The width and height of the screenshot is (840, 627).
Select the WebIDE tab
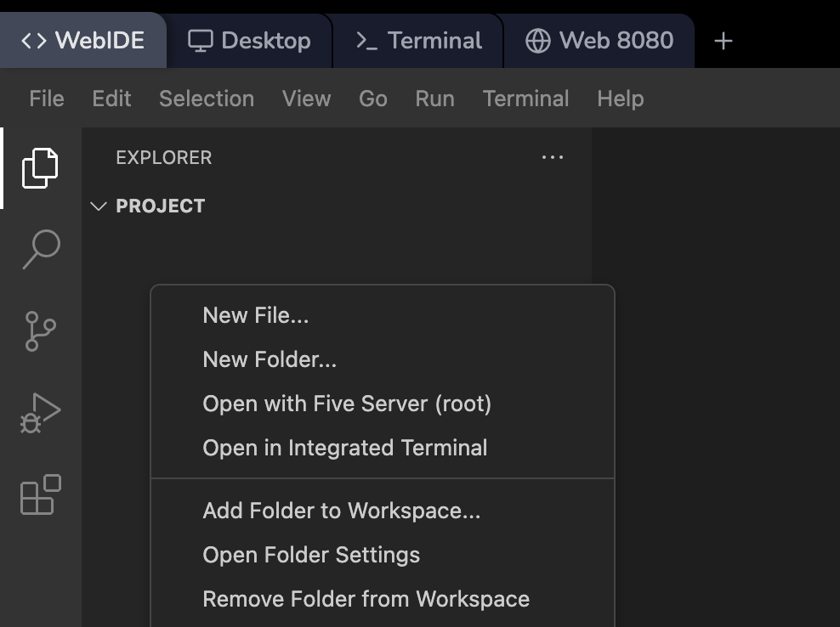(82, 41)
